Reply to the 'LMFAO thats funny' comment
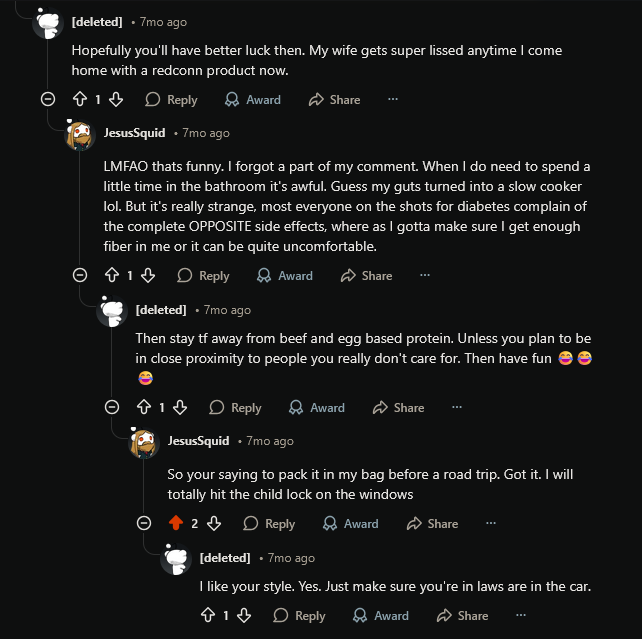The width and height of the screenshot is (642, 639). tap(203, 275)
